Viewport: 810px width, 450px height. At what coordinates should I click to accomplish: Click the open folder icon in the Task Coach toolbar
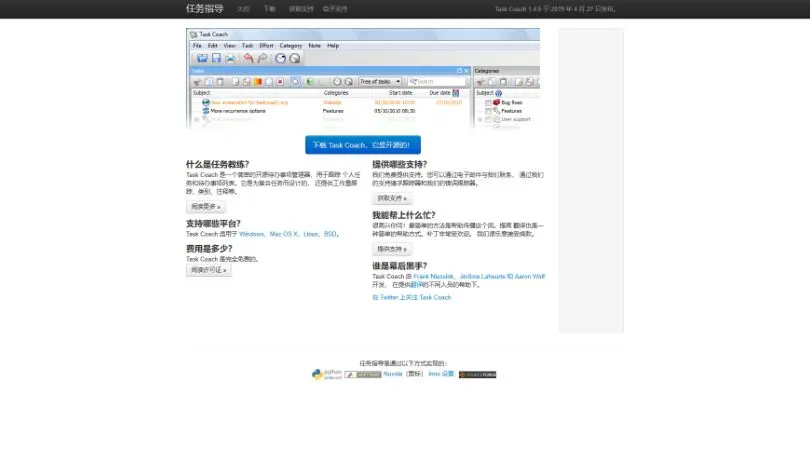coord(202,58)
